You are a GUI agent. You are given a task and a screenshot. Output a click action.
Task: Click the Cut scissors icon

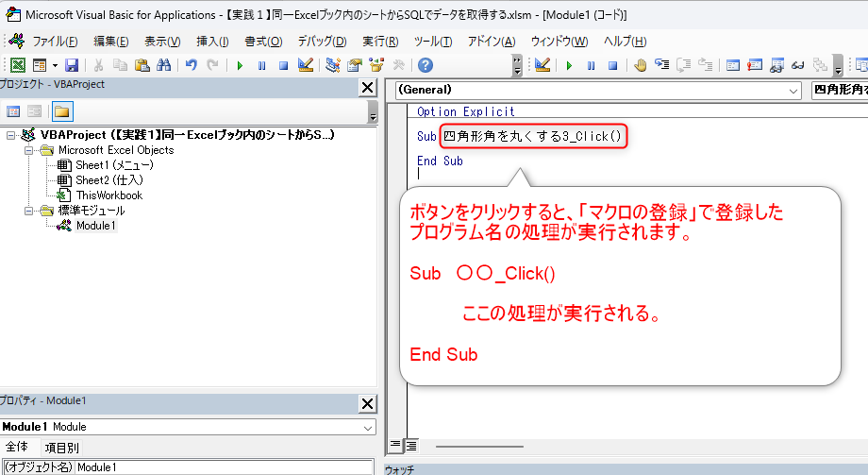(98, 65)
